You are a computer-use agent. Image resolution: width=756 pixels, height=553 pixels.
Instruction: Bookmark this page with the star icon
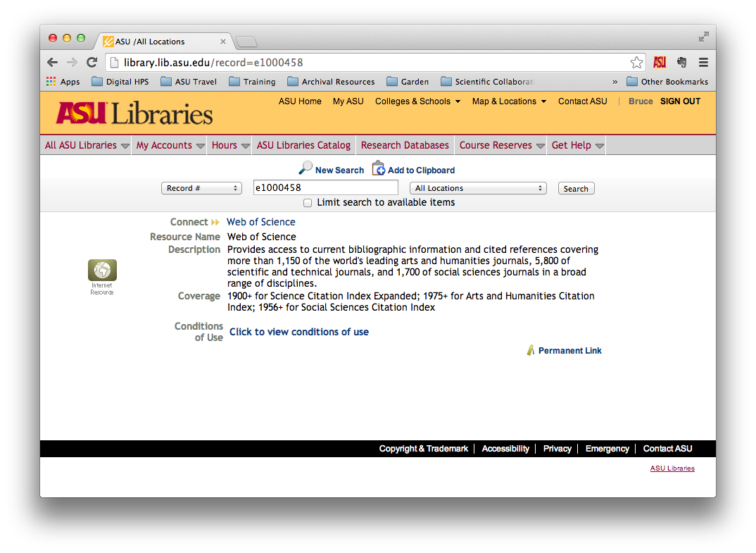[x=636, y=62]
